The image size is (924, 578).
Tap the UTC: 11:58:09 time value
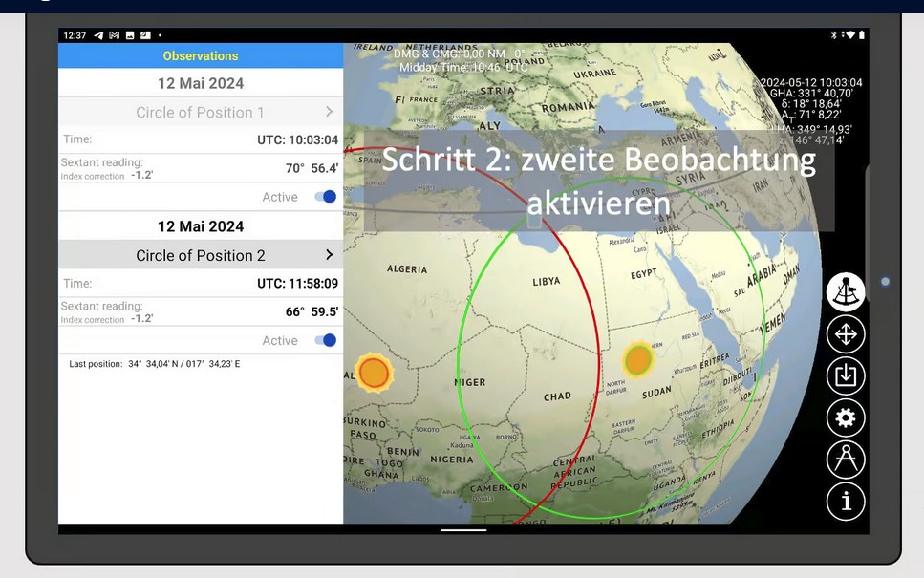coord(297,284)
